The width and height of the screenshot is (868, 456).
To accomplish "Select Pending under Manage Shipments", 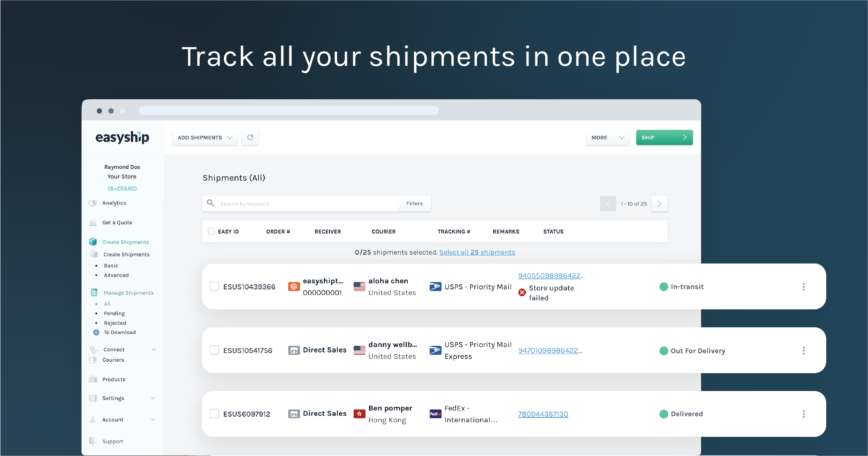I will click(114, 313).
